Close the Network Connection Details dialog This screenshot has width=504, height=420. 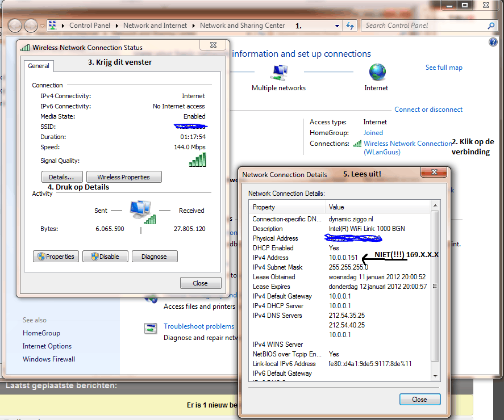(x=420, y=399)
